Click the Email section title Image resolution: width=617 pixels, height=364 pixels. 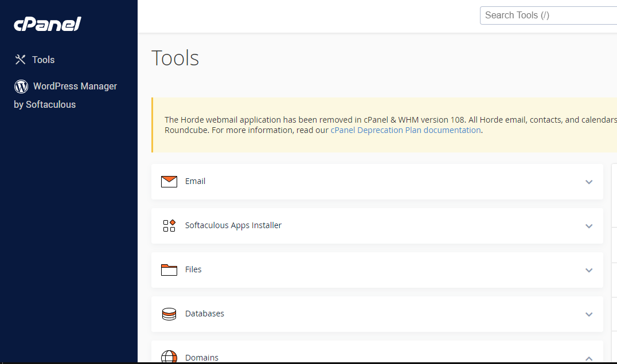point(195,181)
